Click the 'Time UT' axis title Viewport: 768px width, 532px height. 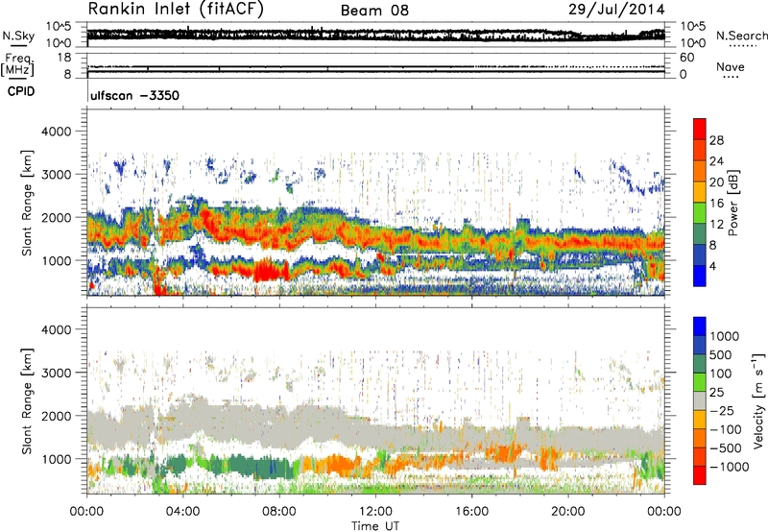pyautogui.click(x=375, y=525)
